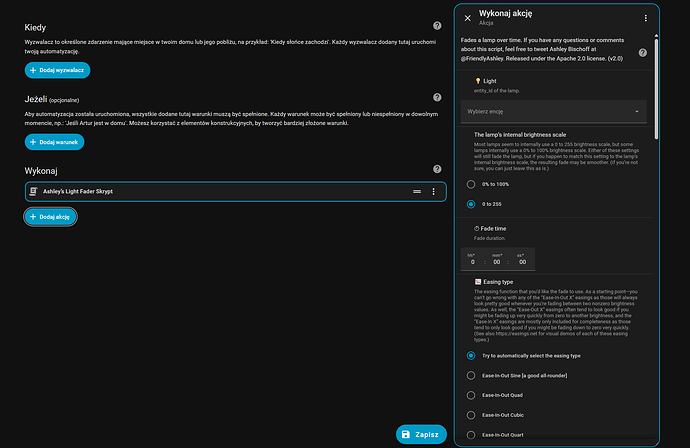Open the Wybierz encję entity dropdown
The image size is (690, 448).
click(x=553, y=110)
